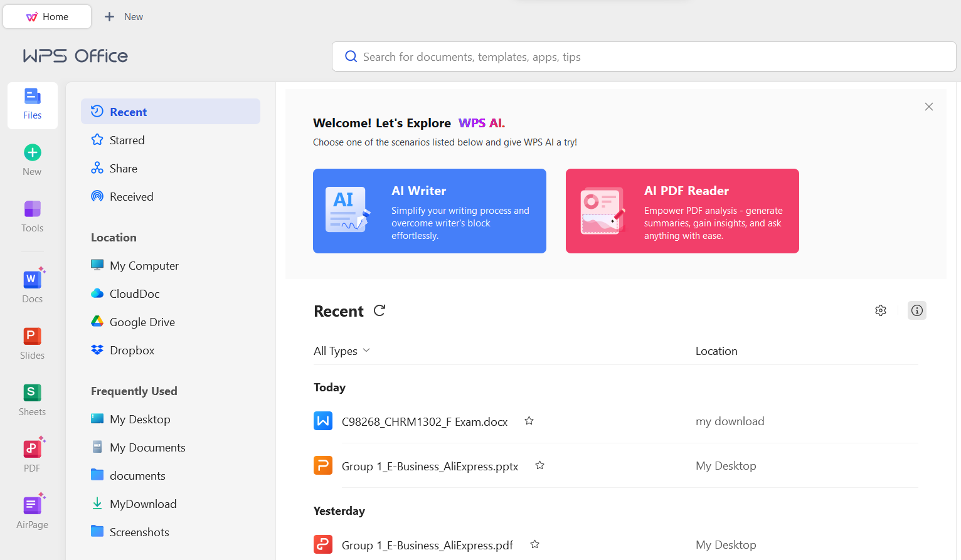Star the Group 1_E-Business_AliExpress.pdf file
The image size is (961, 560).
tap(535, 544)
